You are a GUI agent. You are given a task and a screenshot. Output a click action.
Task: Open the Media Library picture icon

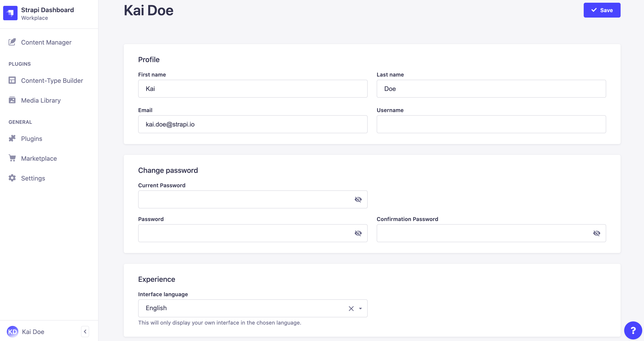tap(12, 100)
